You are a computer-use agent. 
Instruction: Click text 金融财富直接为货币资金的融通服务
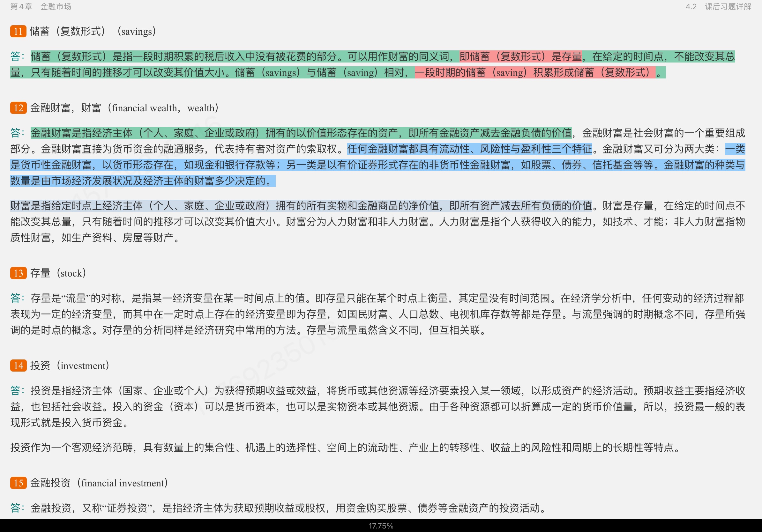pyautogui.click(x=123, y=149)
